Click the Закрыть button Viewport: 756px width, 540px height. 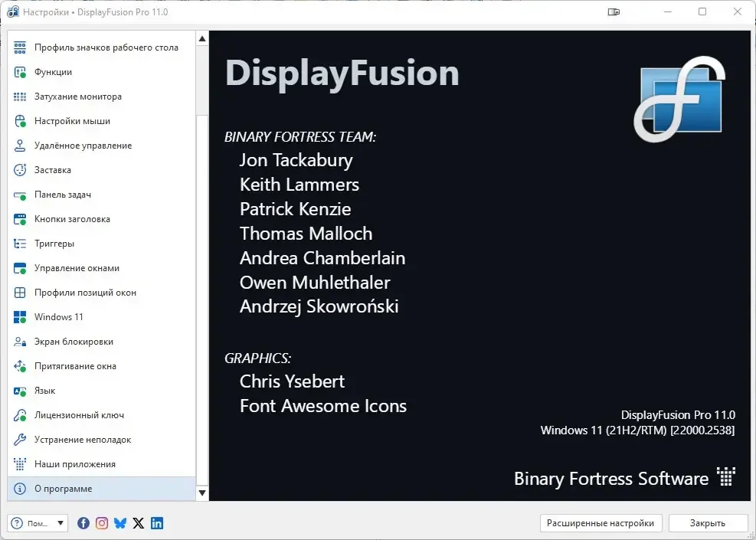(x=707, y=523)
